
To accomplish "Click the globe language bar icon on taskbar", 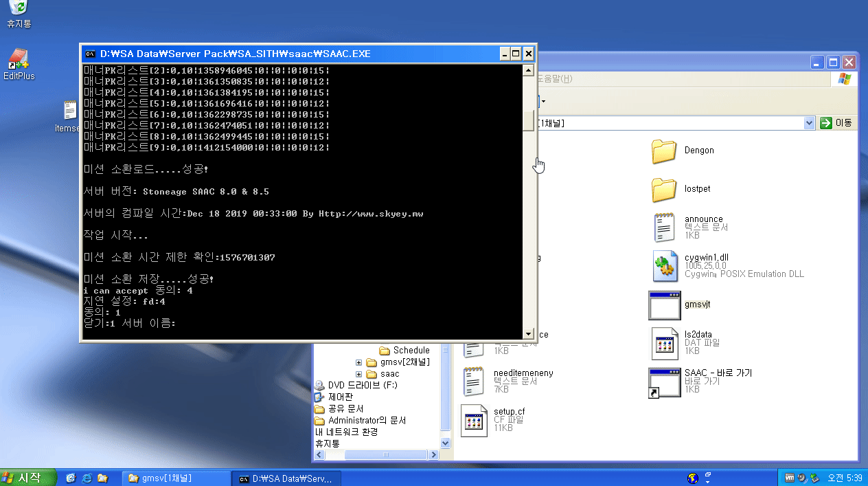I will (x=693, y=478).
